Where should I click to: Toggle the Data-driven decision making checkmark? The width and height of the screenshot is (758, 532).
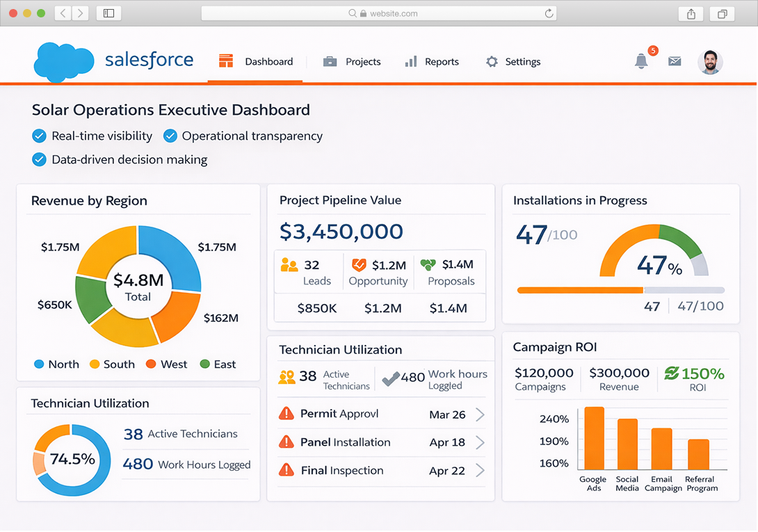[40, 159]
